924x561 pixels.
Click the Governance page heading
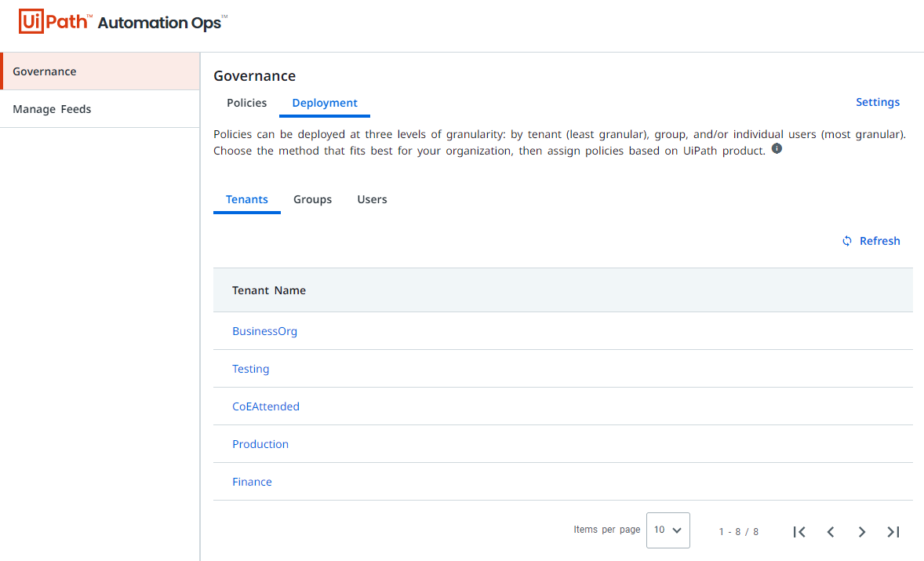pyautogui.click(x=255, y=76)
